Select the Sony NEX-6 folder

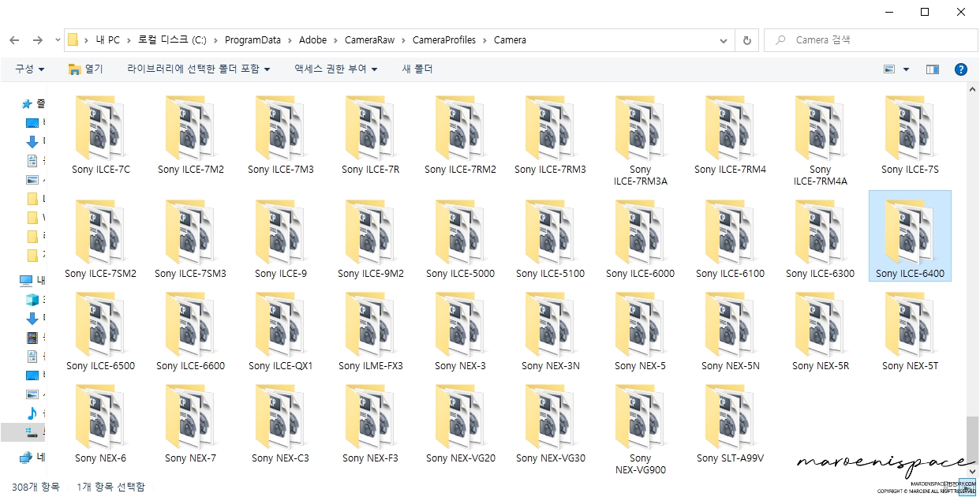coord(100,423)
